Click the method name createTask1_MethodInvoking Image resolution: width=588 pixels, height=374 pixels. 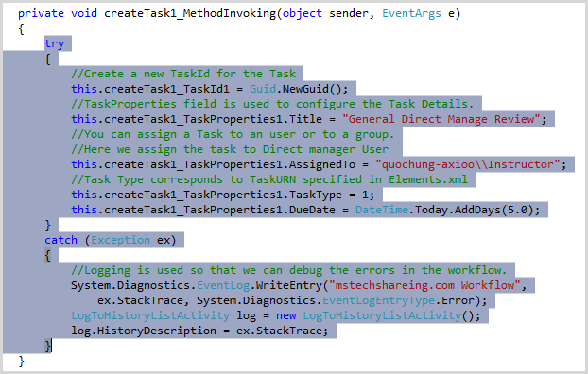(x=190, y=13)
